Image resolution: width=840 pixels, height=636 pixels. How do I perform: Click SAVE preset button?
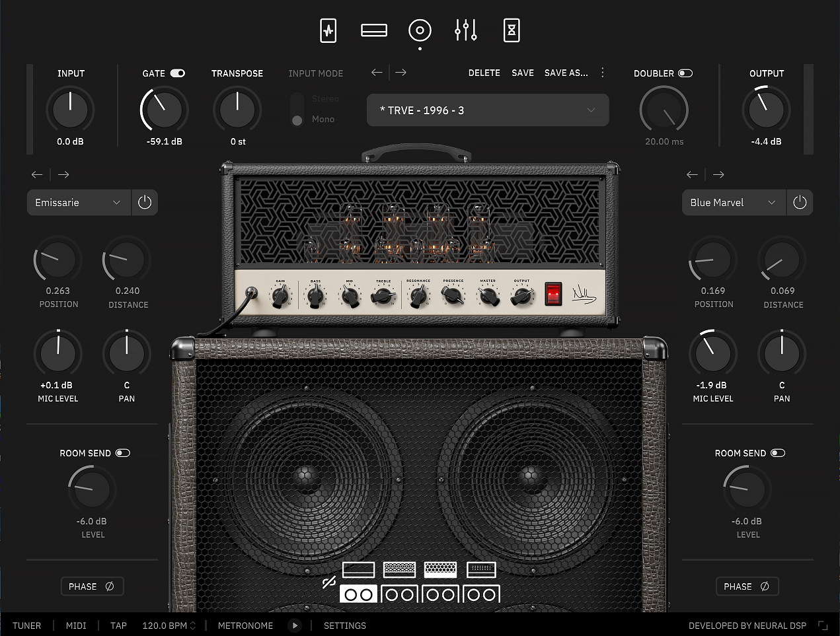(x=523, y=73)
